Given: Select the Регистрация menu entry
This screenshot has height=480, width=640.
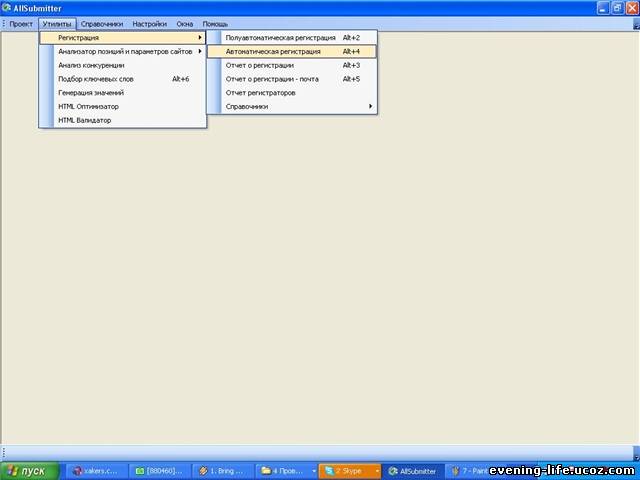Looking at the screenshot, I should point(122,38).
